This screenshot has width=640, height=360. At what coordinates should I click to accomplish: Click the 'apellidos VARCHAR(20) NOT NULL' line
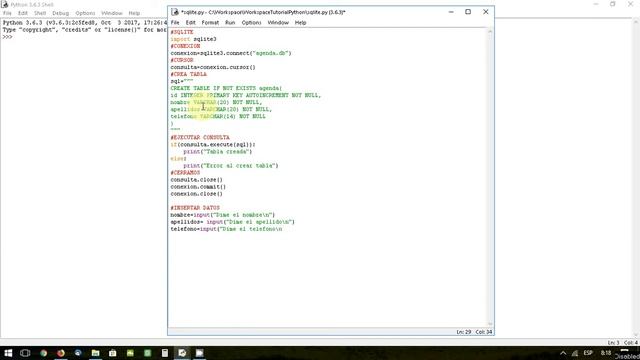pyautogui.click(x=221, y=109)
